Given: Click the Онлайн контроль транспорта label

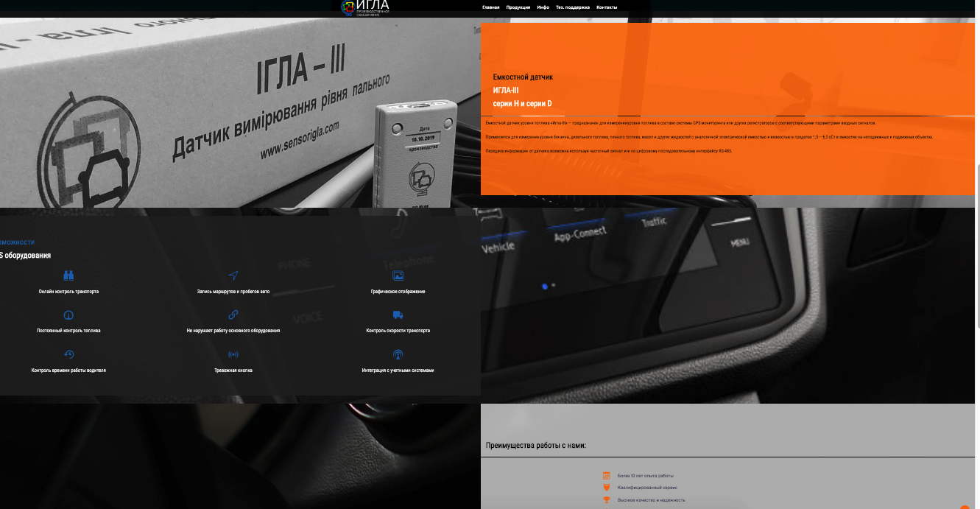Looking at the screenshot, I should 68,292.
